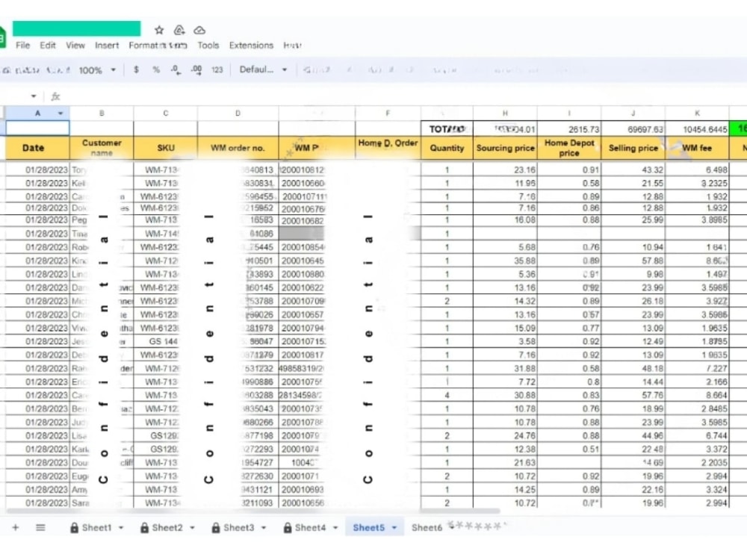Switch to the Sheet6 tab

point(427,528)
